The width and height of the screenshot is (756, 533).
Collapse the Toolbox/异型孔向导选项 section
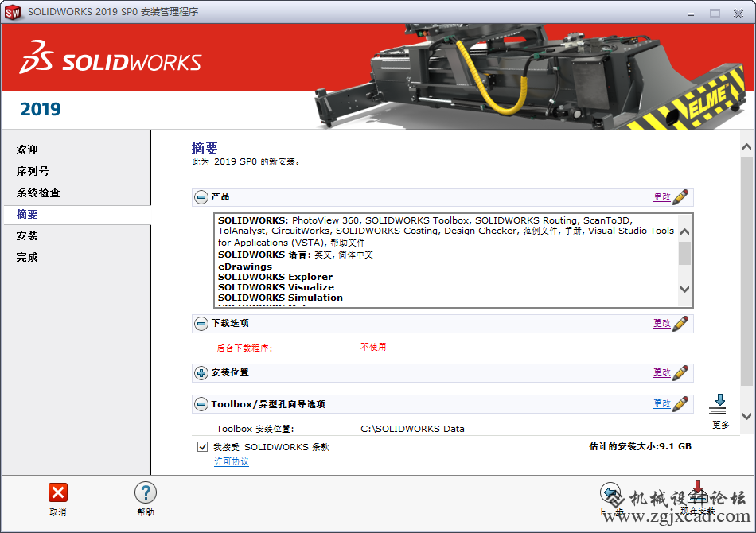click(201, 404)
